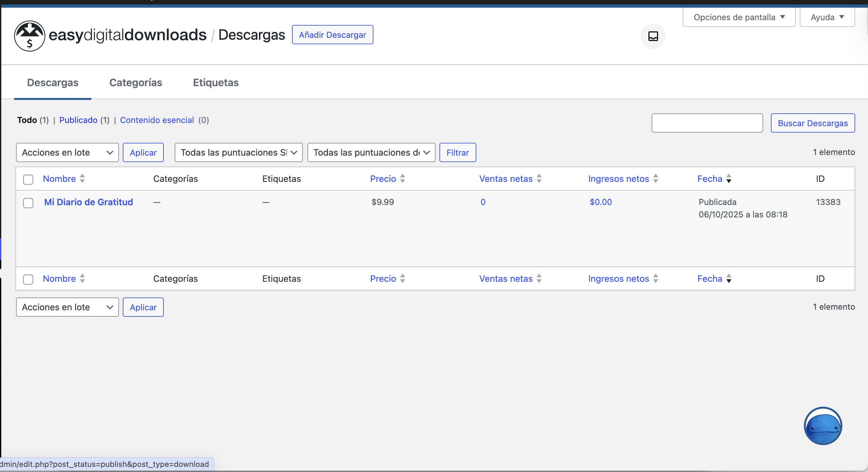Open the top Acciones en lote dropdown
The image size is (868, 472).
click(67, 152)
